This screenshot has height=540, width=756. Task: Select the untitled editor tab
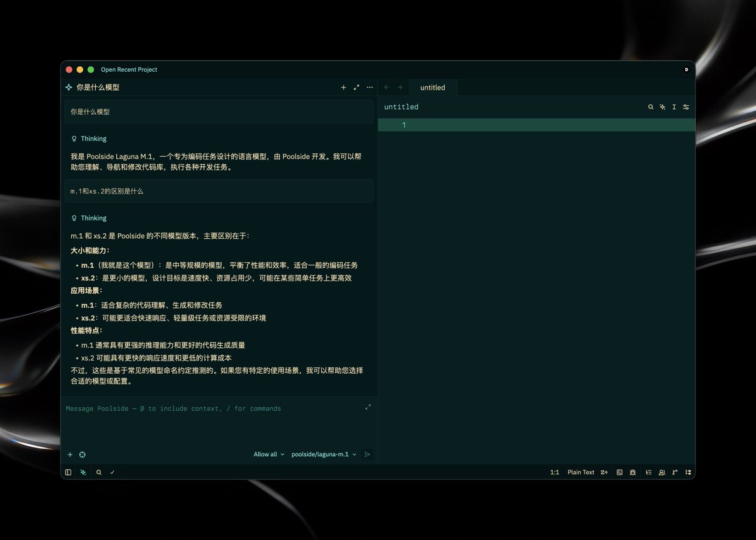[x=433, y=88]
